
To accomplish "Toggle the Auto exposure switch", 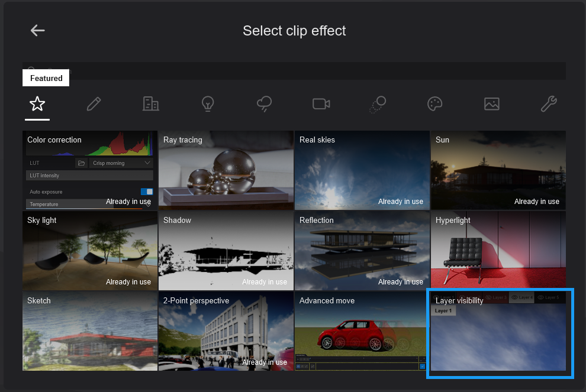I will click(147, 192).
